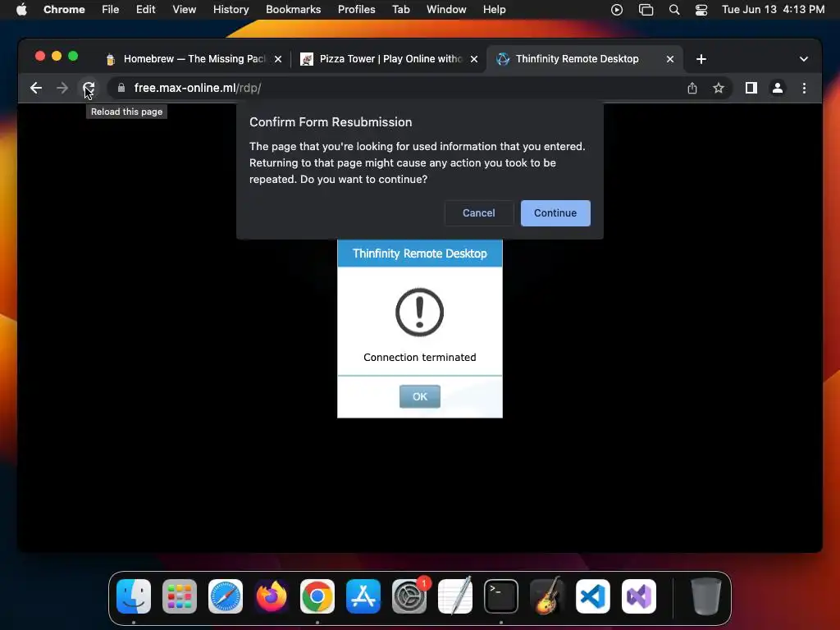Image resolution: width=840 pixels, height=630 pixels.
Task: Click the Chrome back arrow
Action: [36, 88]
